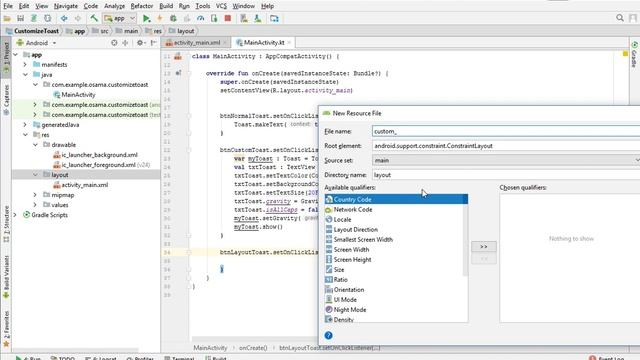Click the Directory name input field
640x360 pixels.
pyautogui.click(x=506, y=175)
